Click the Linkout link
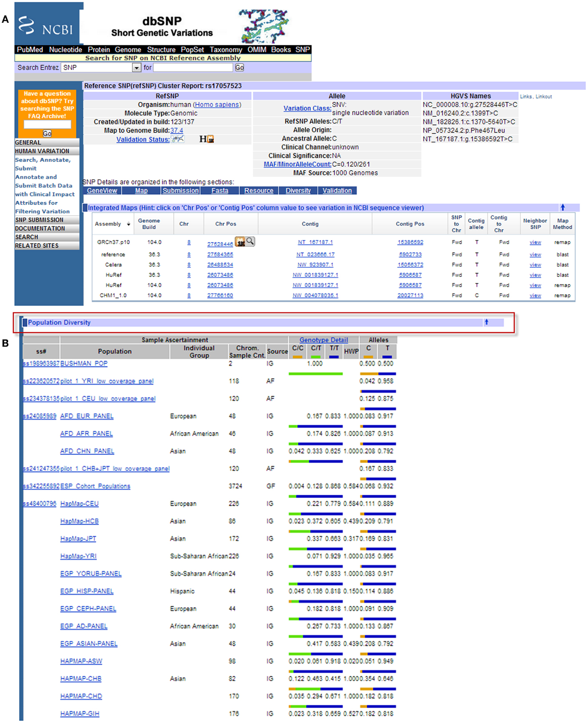Viewport: 588px width, 723px height. [x=544, y=96]
